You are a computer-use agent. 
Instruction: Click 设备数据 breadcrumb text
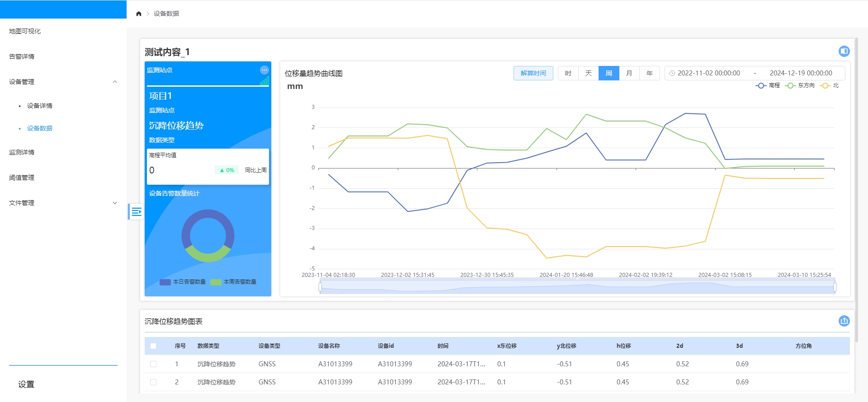point(166,14)
